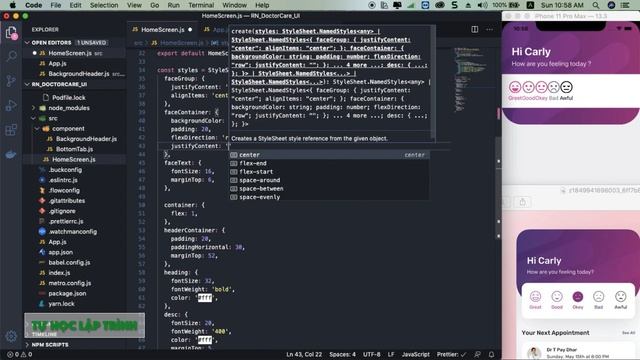Open Source Control view in activity bar

click(x=11, y=81)
